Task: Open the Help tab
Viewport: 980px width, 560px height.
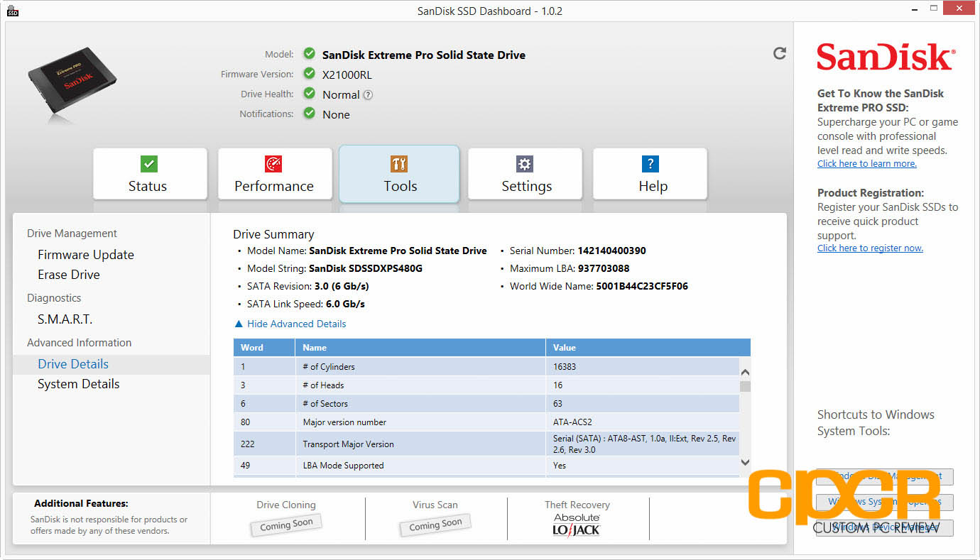Action: click(x=650, y=174)
